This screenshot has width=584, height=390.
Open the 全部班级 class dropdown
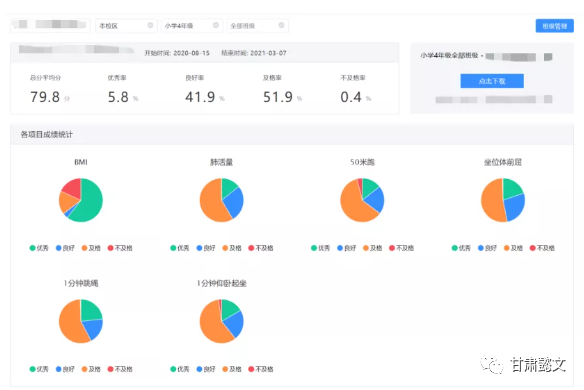click(257, 25)
